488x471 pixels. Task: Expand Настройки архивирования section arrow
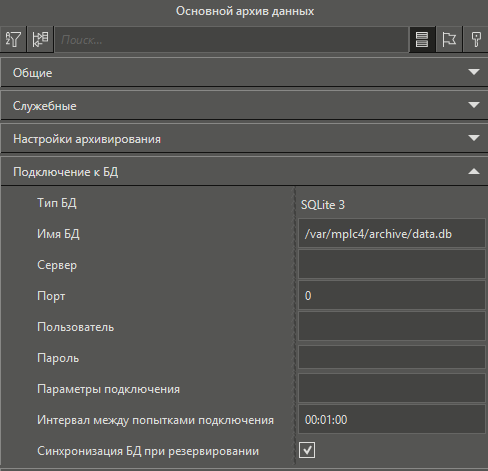(474, 138)
